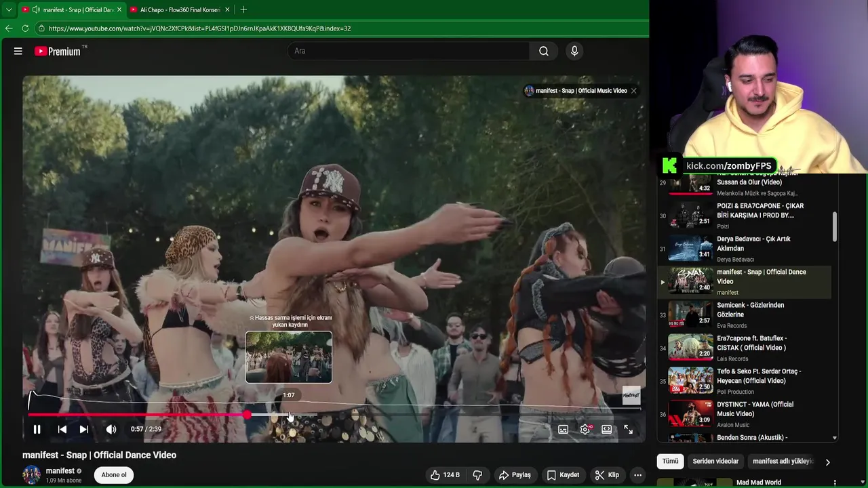Open player settings gear
Screen dimensions: 868x488
pyautogui.click(x=585, y=429)
